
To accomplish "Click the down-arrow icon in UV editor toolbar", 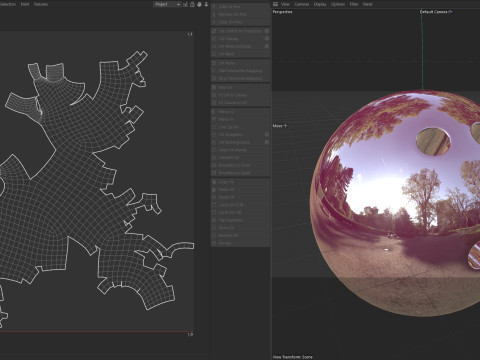I will pos(206,4).
